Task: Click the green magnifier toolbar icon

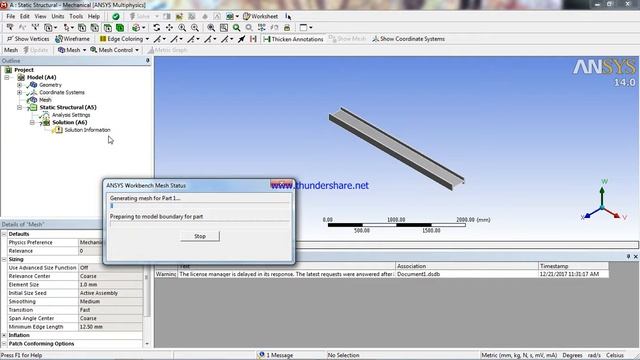Action: click(x=236, y=28)
